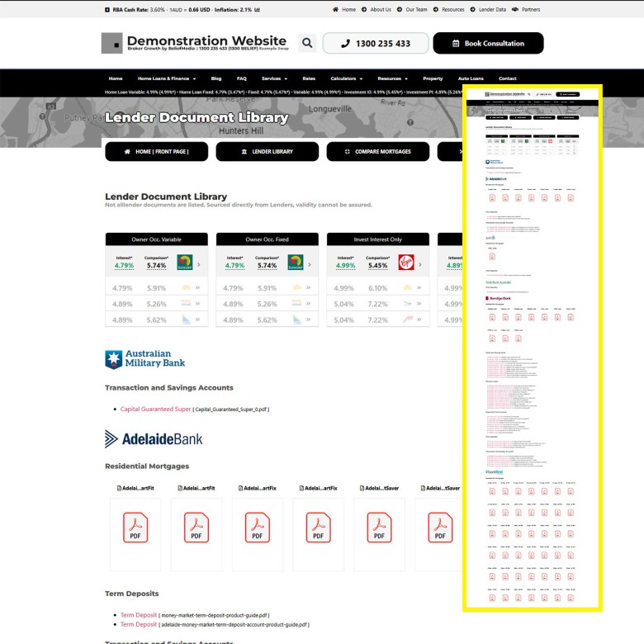Screen dimensions: 644x644
Task: Click the Demonstration Website logo square
Action: click(111, 43)
